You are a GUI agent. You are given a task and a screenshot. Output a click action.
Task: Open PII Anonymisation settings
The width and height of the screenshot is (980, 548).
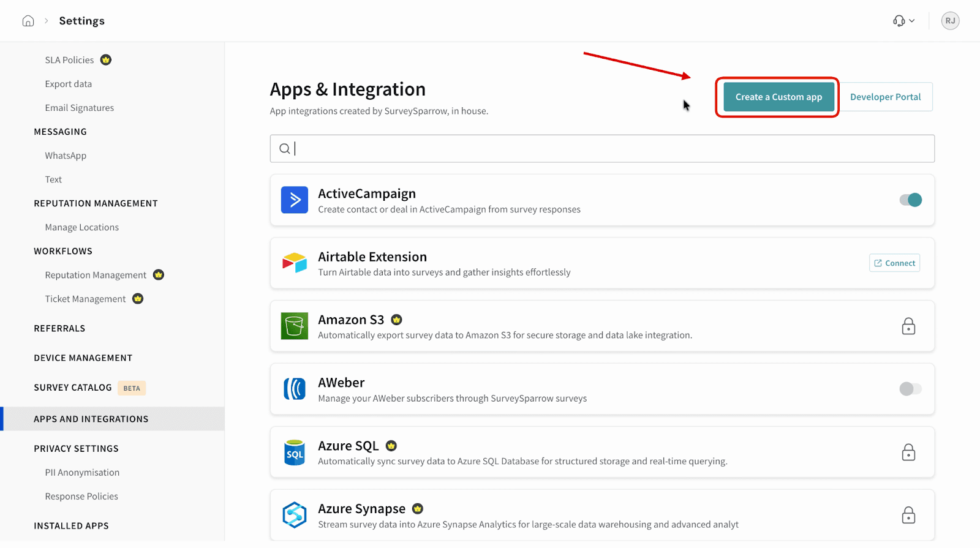click(82, 473)
